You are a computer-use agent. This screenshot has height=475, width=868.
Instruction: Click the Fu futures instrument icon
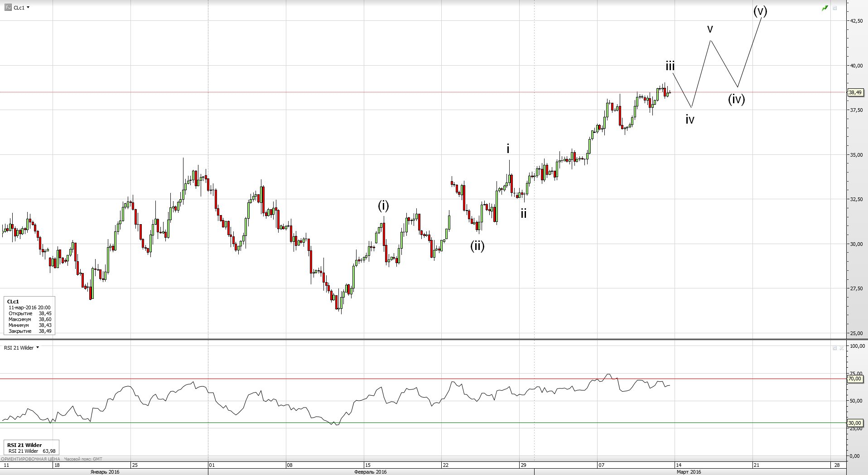pyautogui.click(x=8, y=8)
